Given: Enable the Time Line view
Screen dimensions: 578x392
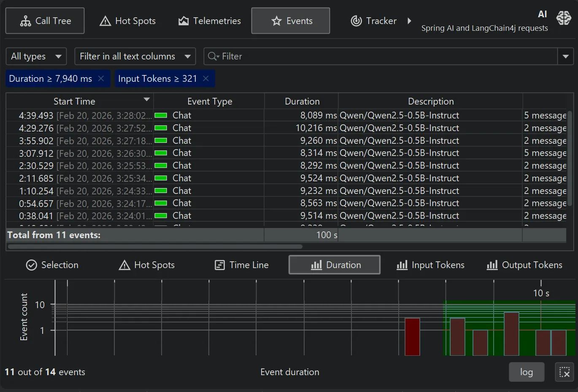Looking at the screenshot, I should click(242, 265).
